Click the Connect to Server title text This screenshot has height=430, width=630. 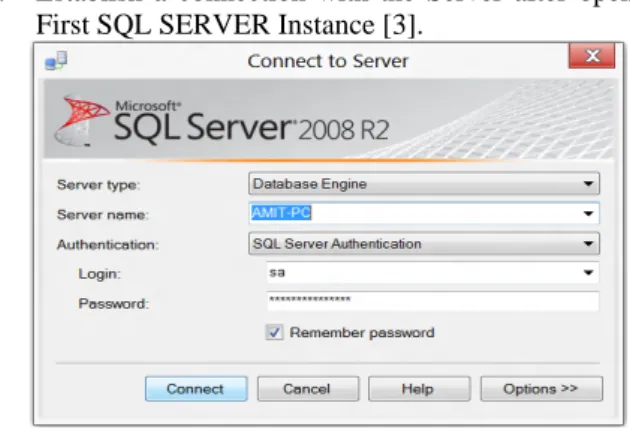328,61
